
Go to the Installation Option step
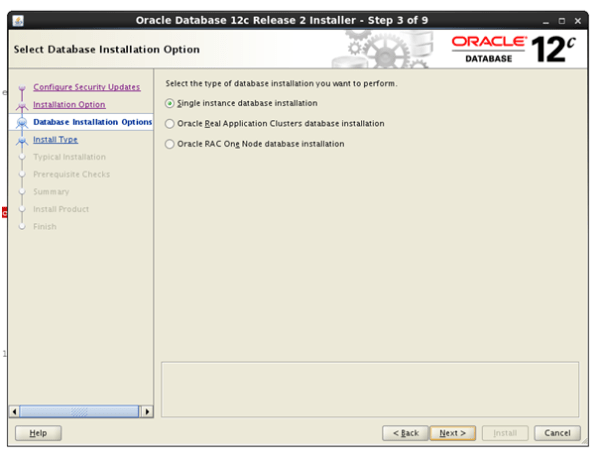tap(68, 104)
